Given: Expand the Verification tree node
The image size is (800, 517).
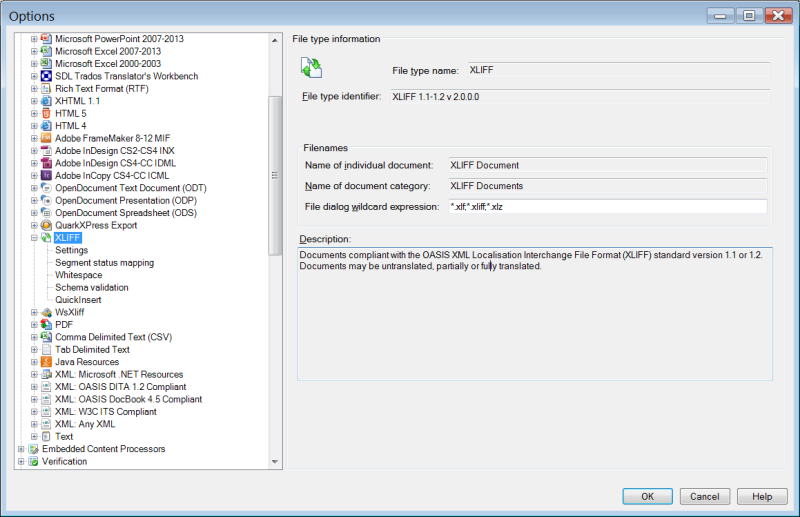Looking at the screenshot, I should point(21,461).
